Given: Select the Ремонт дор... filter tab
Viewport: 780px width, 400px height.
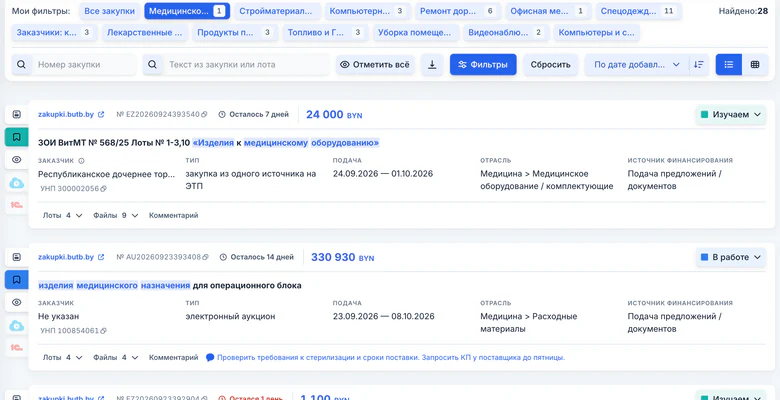Looking at the screenshot, I should (x=458, y=11).
